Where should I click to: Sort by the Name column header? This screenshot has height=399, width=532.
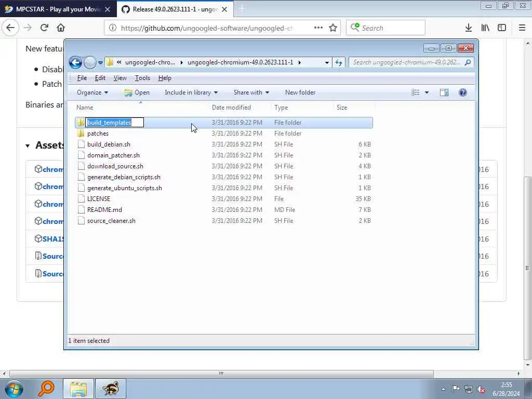pyautogui.click(x=141, y=107)
